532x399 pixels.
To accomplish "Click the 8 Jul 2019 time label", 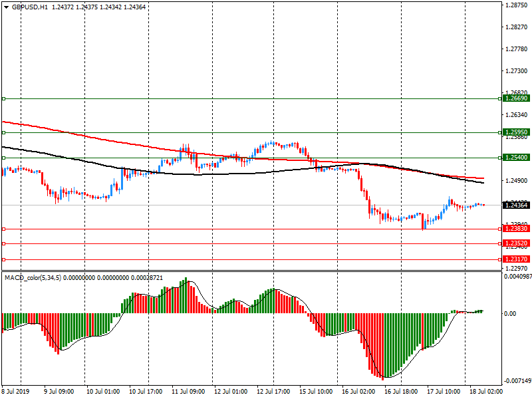I will pyautogui.click(x=15, y=392).
